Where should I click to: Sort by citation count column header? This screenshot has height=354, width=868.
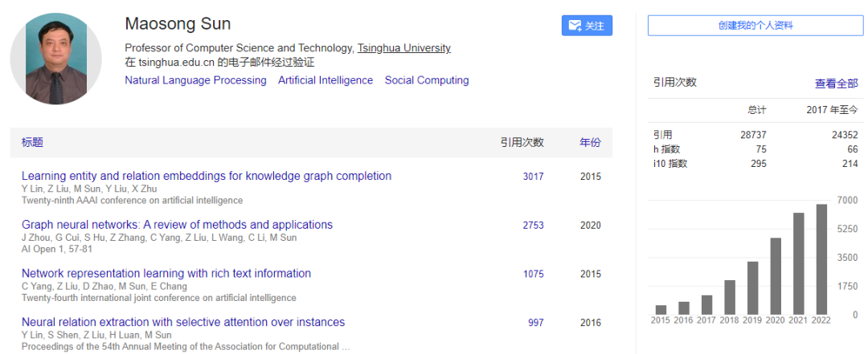(522, 143)
